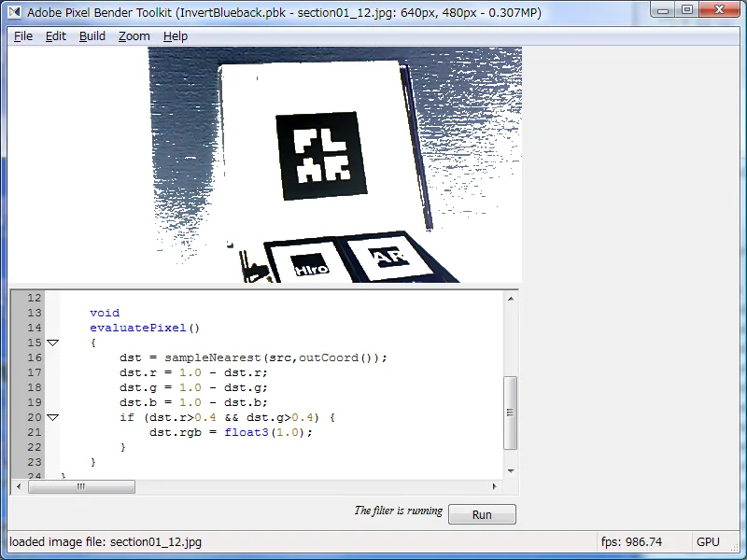Open the File menu

22,36
